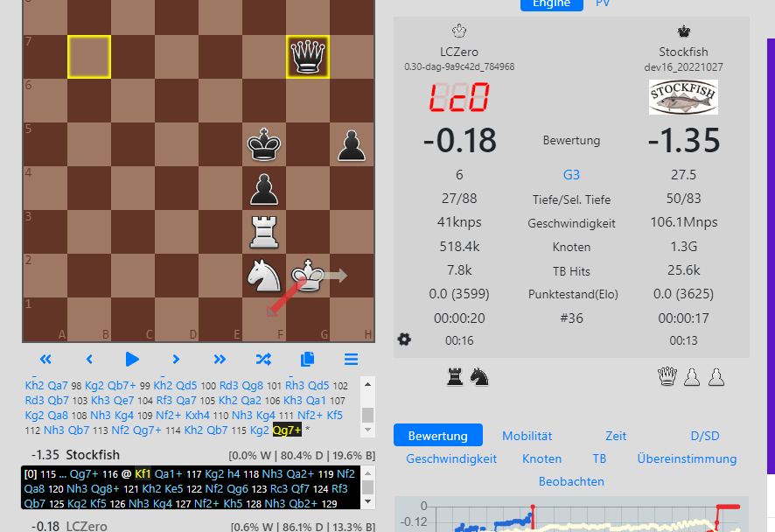
Task: Click the Stockfish fish logo
Action: [x=683, y=97]
